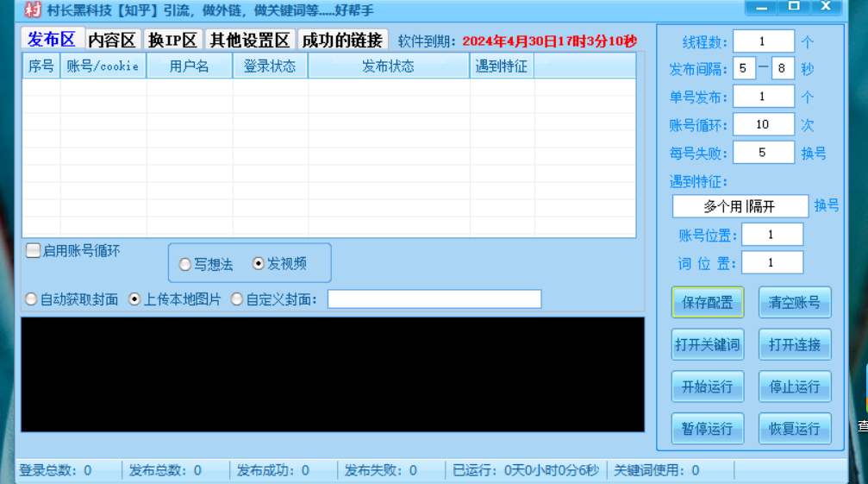Click the 发布成功 status bar entry

pyautogui.click(x=273, y=470)
